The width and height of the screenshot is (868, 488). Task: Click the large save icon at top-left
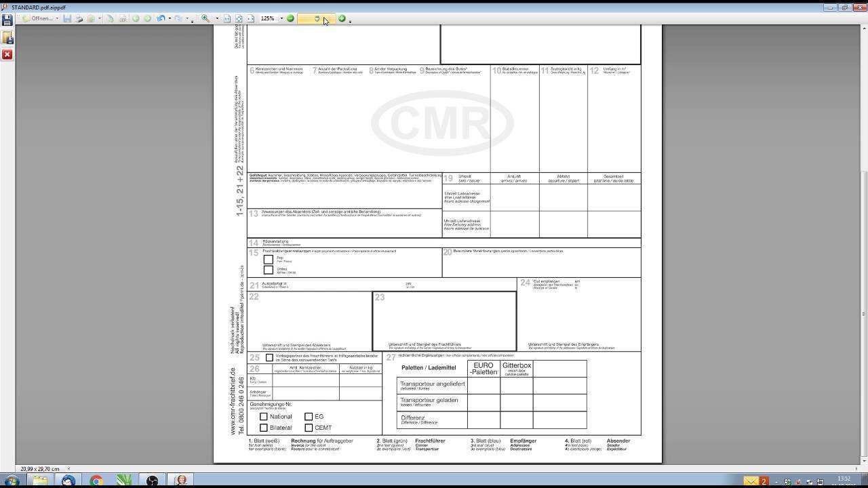pyautogui.click(x=7, y=20)
